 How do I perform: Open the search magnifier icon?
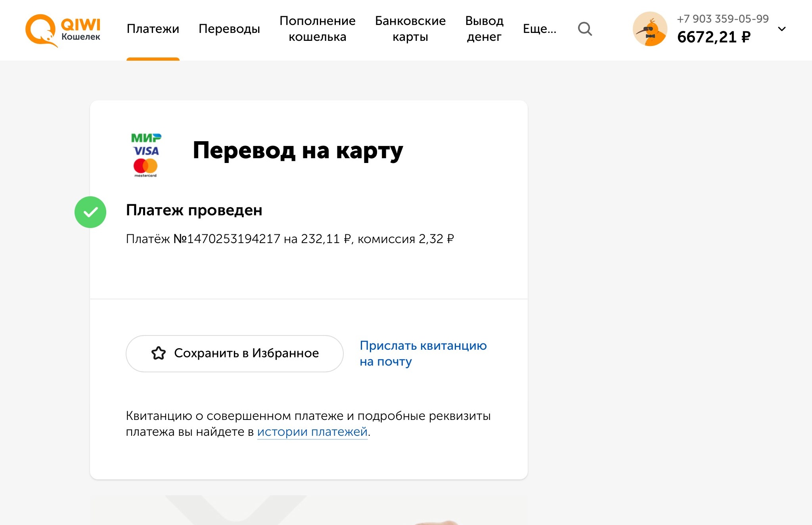coord(585,29)
